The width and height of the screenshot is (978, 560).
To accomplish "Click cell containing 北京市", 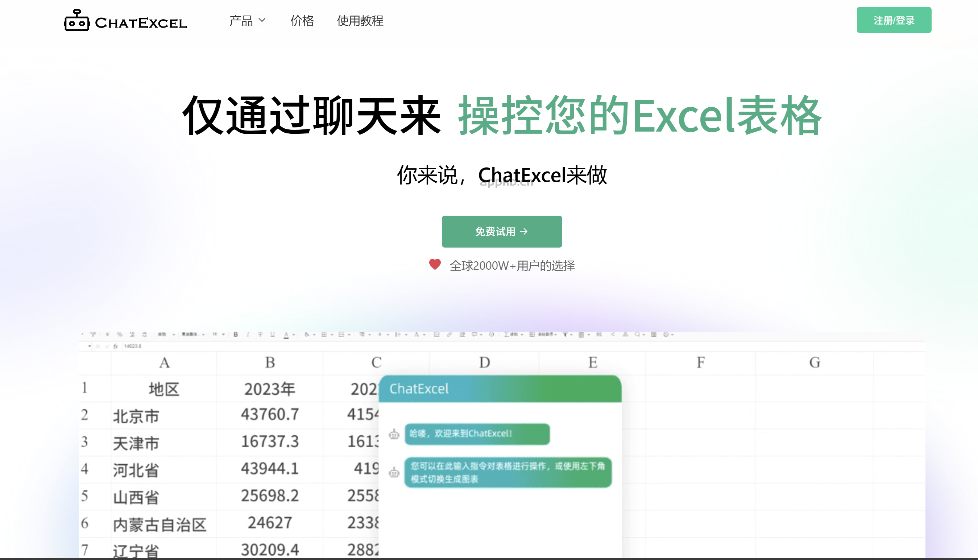I will pos(164,416).
